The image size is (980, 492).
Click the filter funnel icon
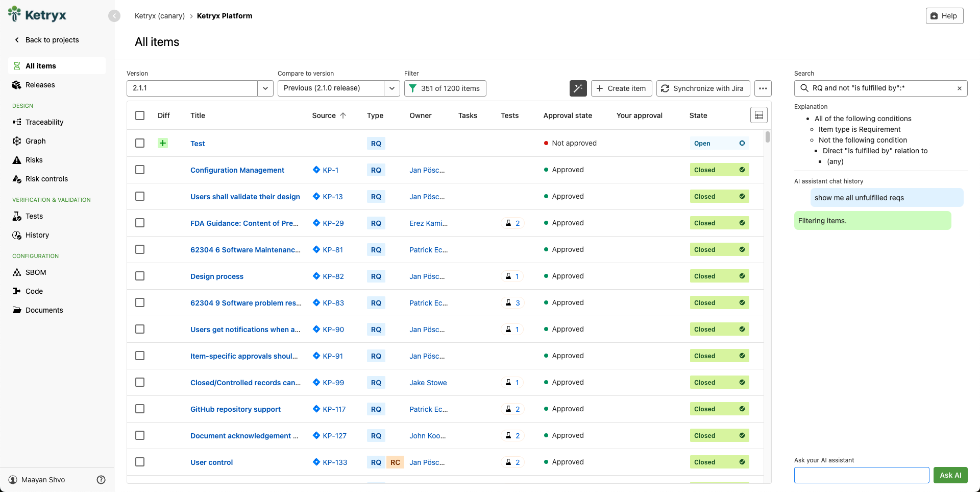coord(413,88)
